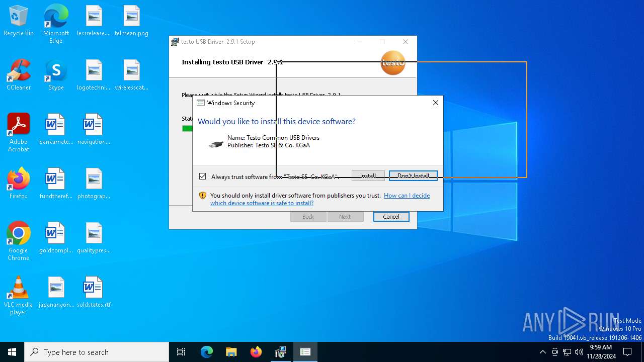644x362 pixels.
Task: Click the taskbar search box
Action: point(97,352)
